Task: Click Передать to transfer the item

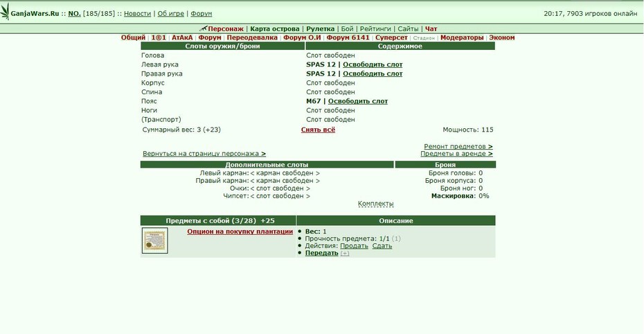Action: click(321, 253)
